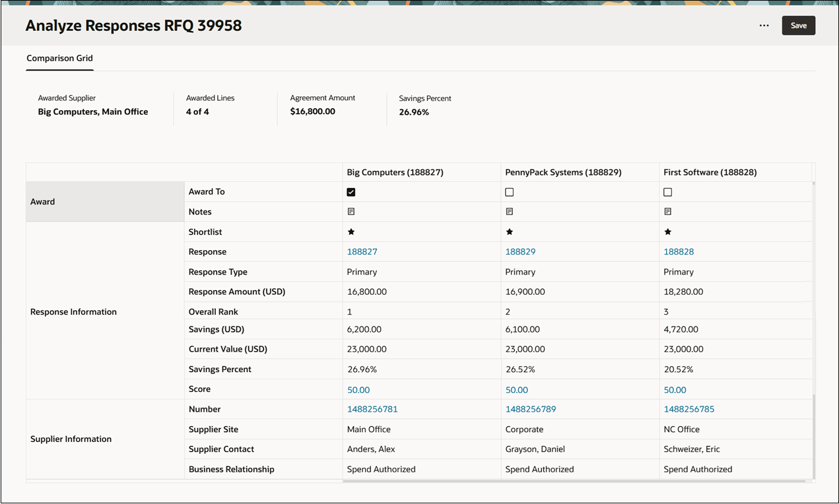Open the More Actions ellipsis menu

764,25
